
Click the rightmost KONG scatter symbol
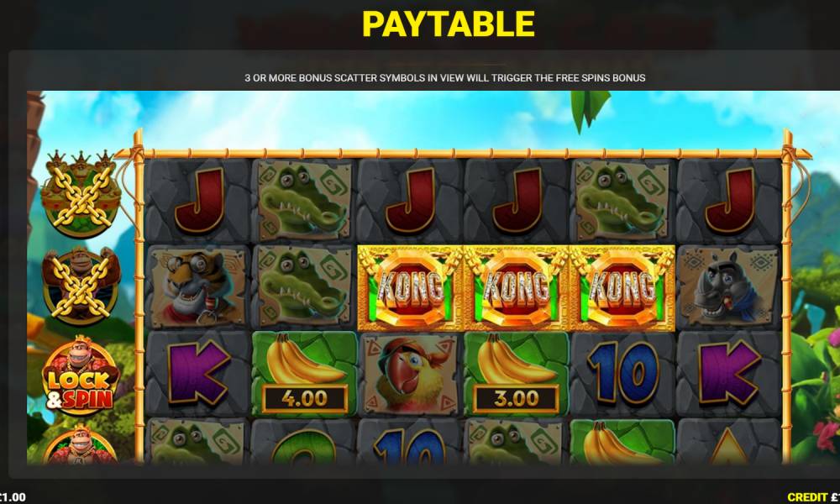coord(622,287)
